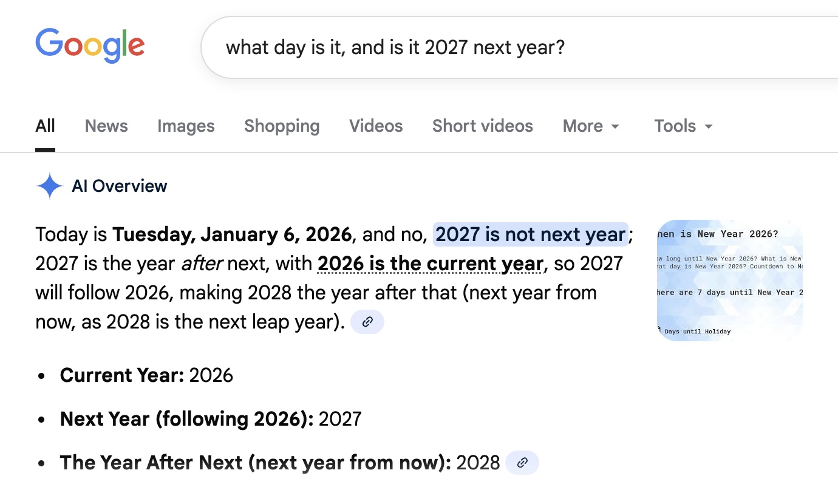
Task: Switch to Short videos tab
Action: coord(482,126)
